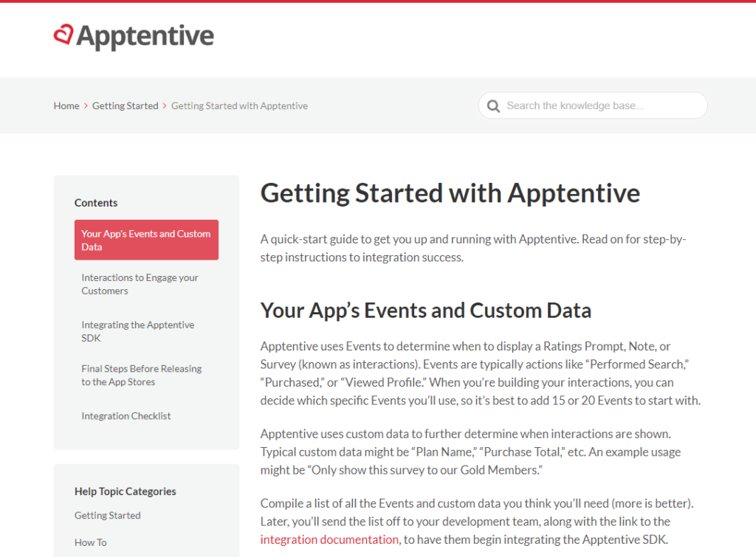Select 'Getting Started' under Help Topic Categories
756x557 pixels.
coord(107,515)
